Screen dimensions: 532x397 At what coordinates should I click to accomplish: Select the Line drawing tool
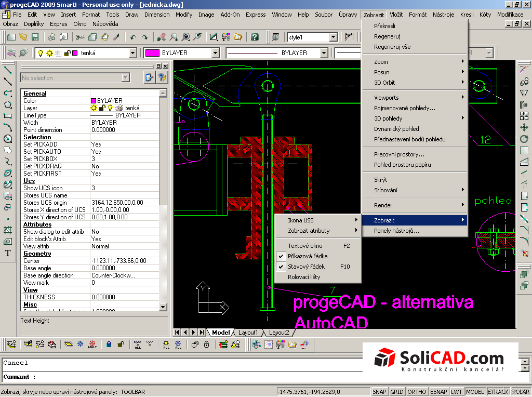[8, 70]
